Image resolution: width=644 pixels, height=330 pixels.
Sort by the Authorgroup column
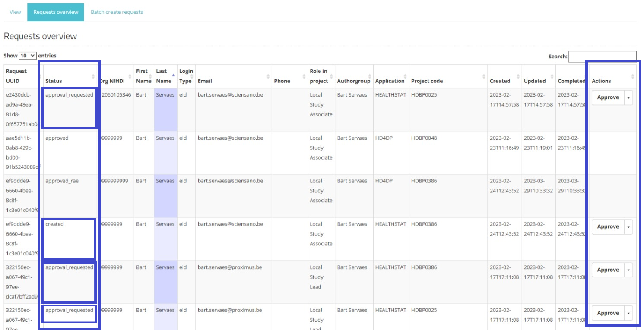[x=353, y=81]
